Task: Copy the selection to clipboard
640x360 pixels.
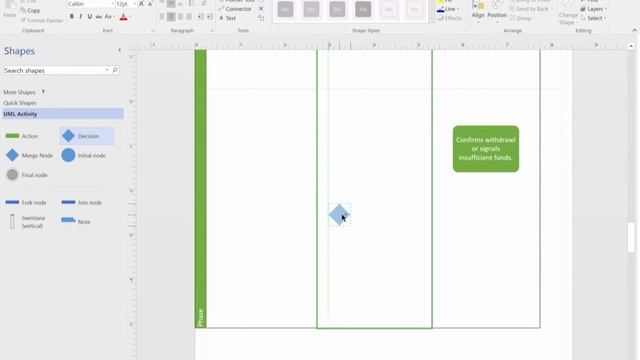Action: pos(30,10)
